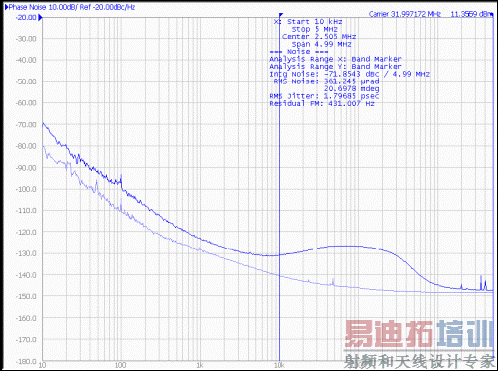Select the 'Stop 5 MHz' readout
The image size is (498, 371).
[315, 29]
